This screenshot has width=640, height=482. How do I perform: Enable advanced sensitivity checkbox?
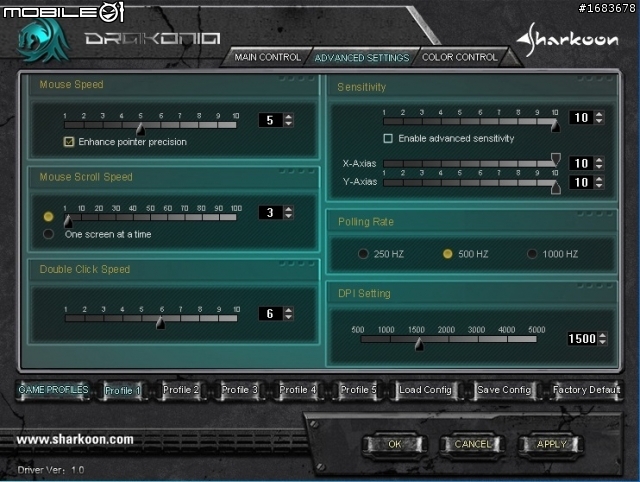pos(388,138)
